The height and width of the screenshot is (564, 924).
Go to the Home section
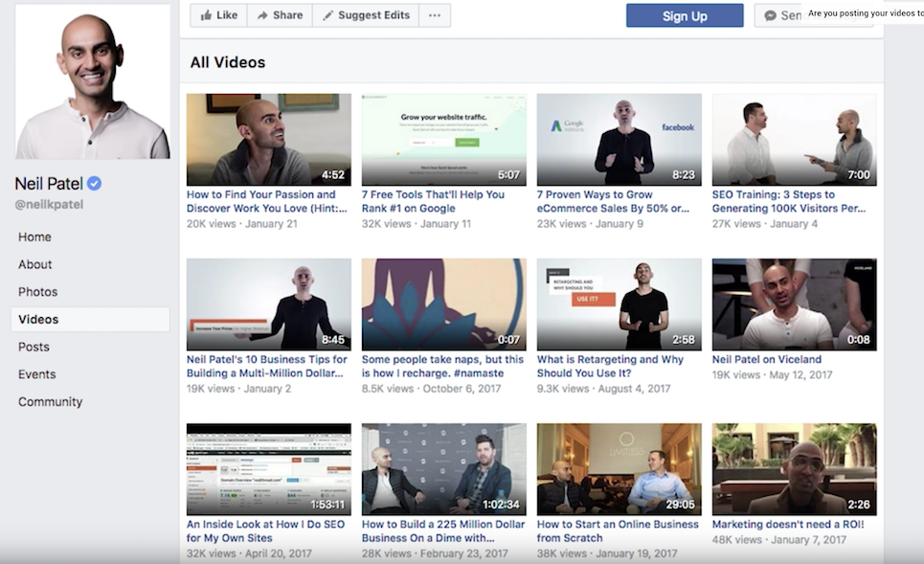(x=34, y=237)
